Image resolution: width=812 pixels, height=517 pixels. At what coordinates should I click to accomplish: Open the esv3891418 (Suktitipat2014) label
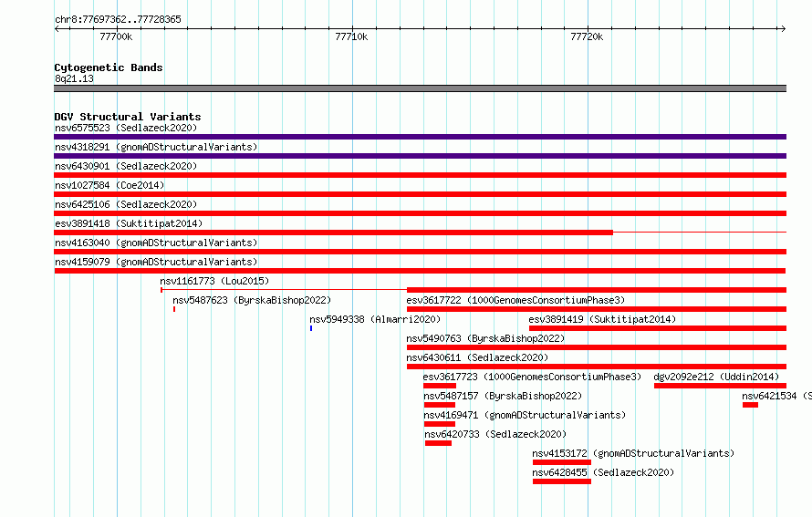click(129, 223)
